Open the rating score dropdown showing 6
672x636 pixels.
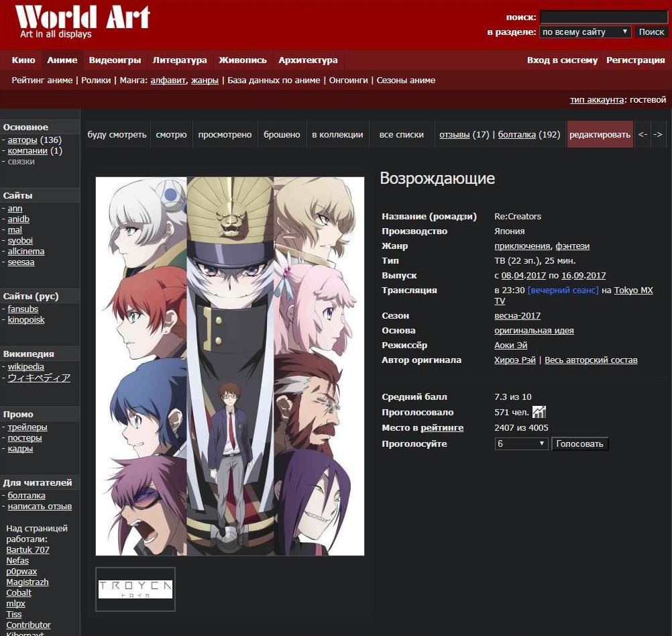pos(520,443)
